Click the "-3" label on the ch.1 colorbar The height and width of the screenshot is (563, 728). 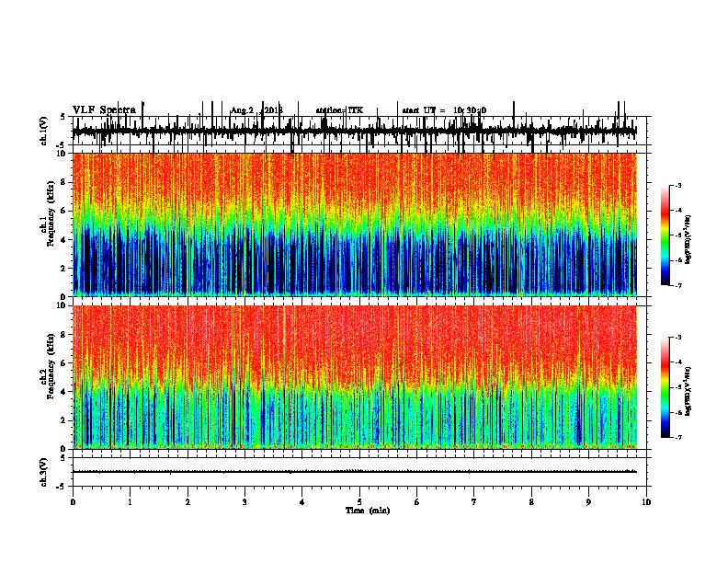[677, 185]
